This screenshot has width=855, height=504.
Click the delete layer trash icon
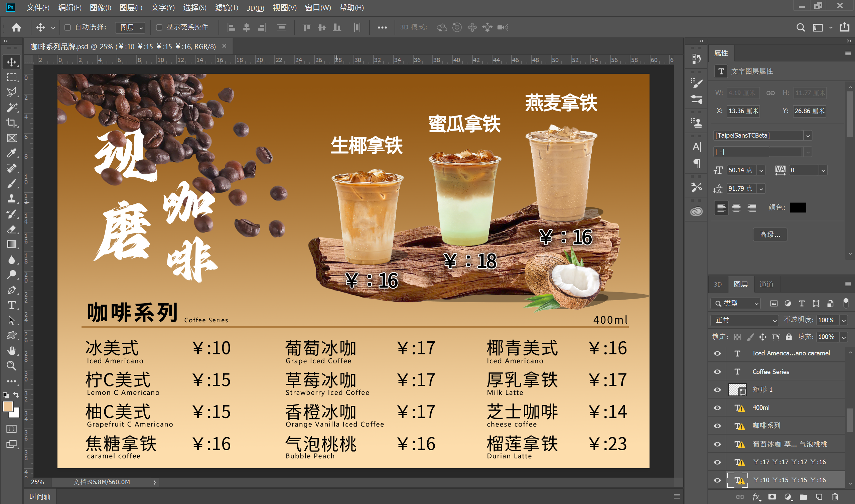[x=835, y=497]
